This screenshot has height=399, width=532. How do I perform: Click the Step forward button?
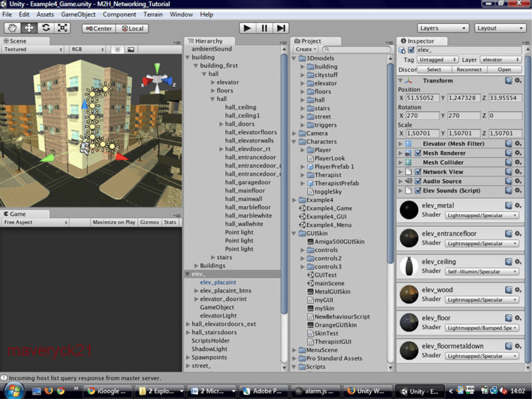281,28
